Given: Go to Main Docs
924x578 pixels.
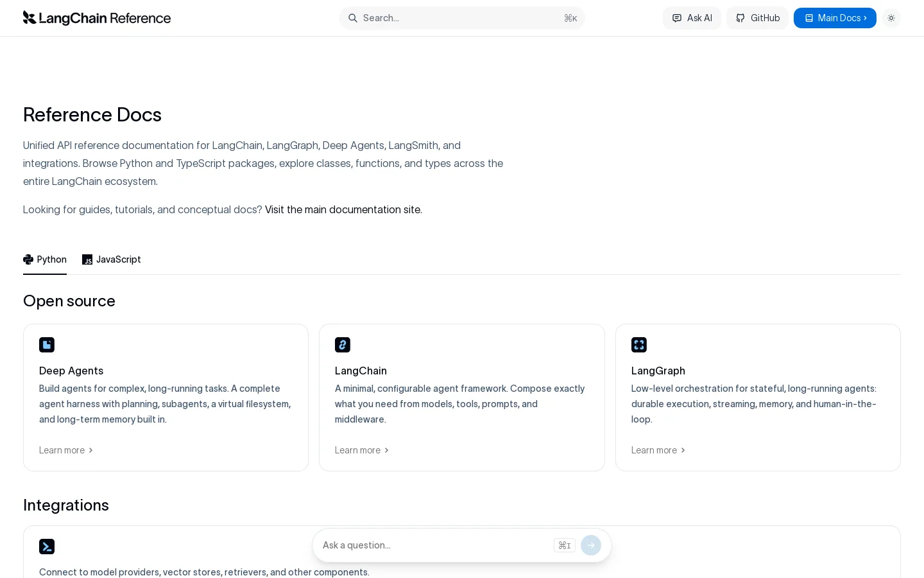Looking at the screenshot, I should 835,18.
